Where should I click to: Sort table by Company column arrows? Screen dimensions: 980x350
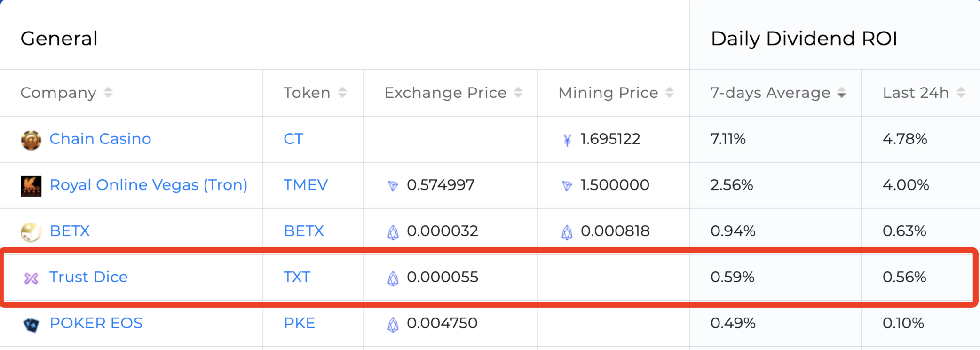[x=108, y=93]
